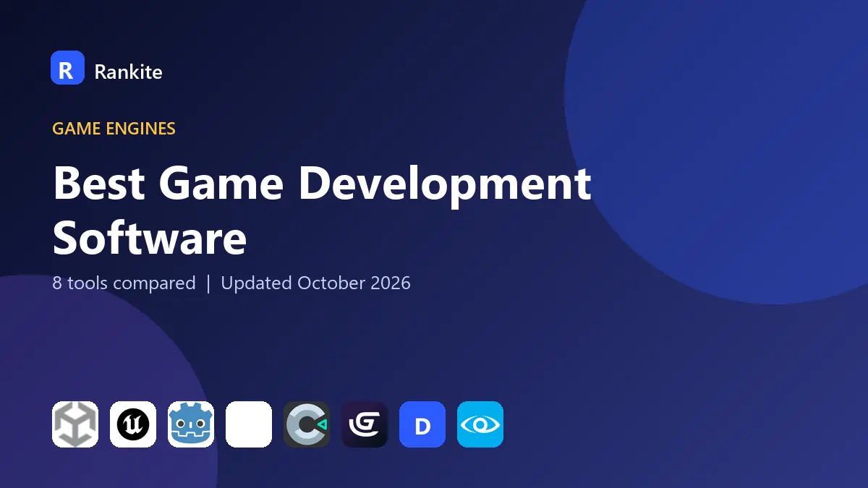
Task: Click the GAME ENGINES category label
Action: [114, 129]
